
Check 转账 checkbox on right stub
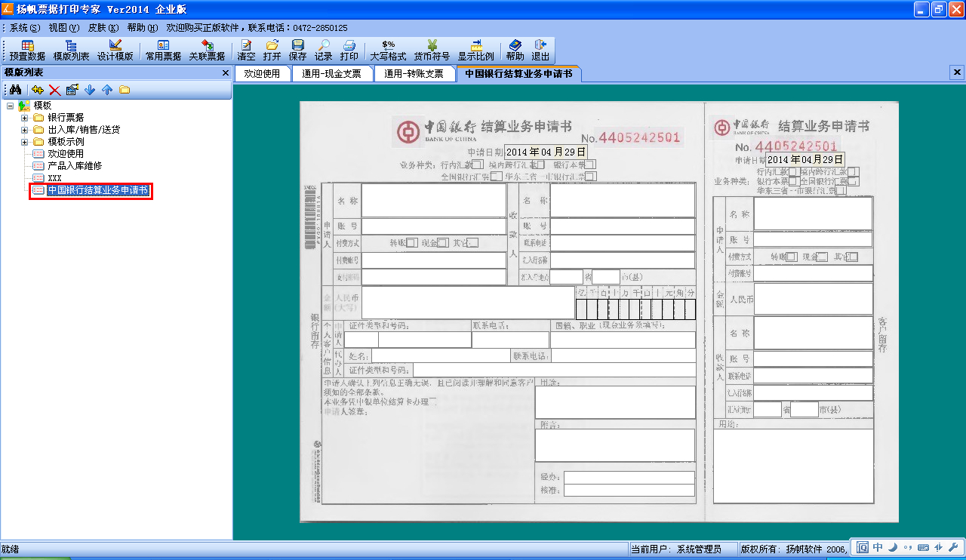coord(792,257)
